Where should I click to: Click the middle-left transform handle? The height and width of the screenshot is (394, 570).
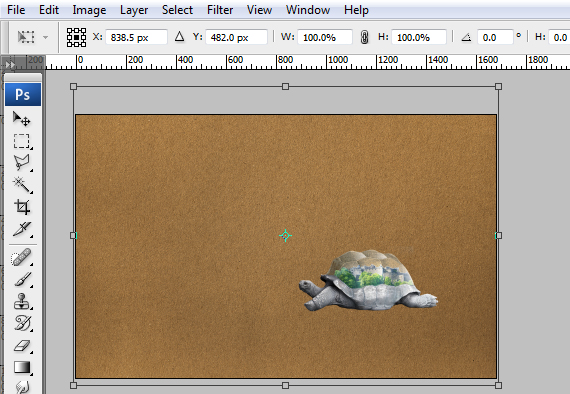pyautogui.click(x=73, y=236)
